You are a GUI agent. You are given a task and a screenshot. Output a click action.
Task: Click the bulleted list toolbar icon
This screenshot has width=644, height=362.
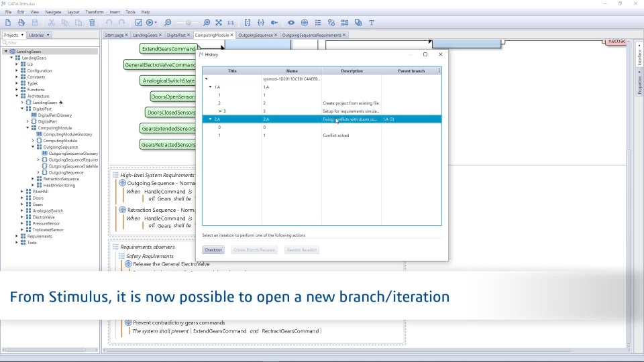tap(318, 23)
